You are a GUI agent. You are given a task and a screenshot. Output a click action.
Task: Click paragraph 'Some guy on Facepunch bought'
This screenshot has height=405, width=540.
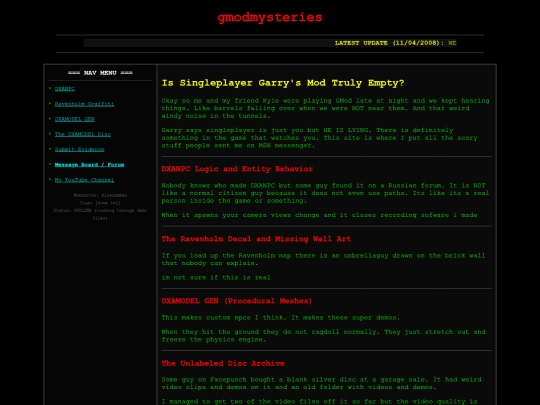[x=322, y=383]
